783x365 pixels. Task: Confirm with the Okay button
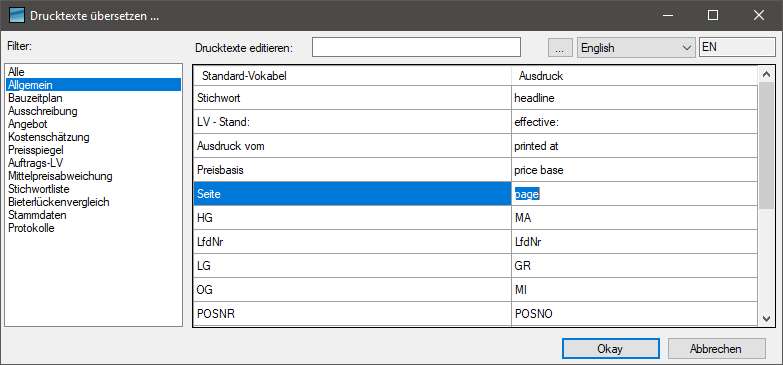pos(610,349)
